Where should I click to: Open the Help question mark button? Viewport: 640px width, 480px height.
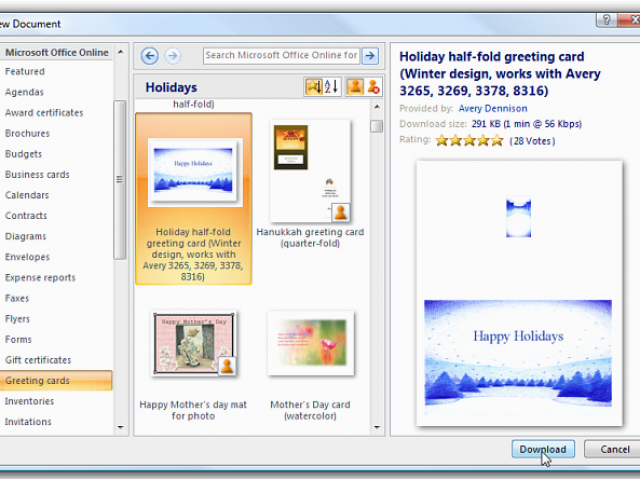click(607, 20)
